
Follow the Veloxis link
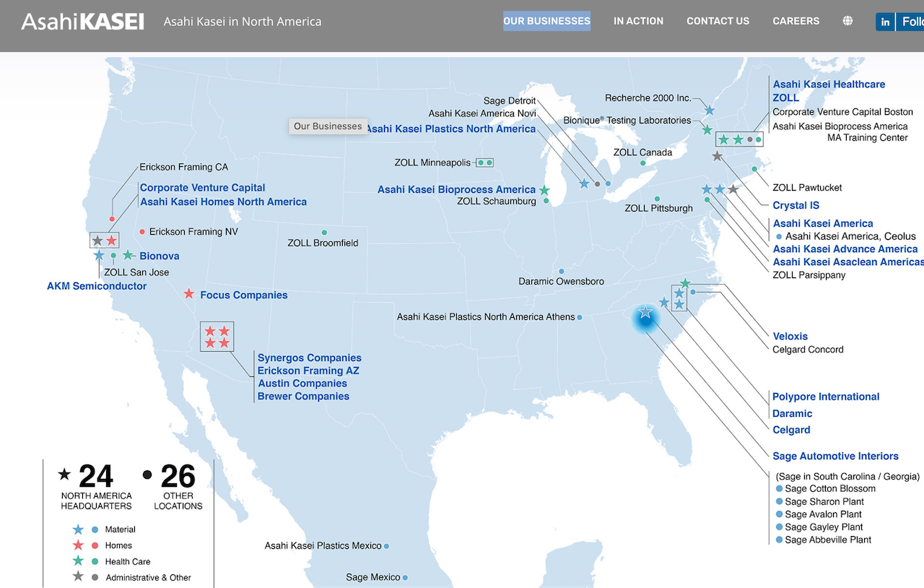[x=790, y=336]
